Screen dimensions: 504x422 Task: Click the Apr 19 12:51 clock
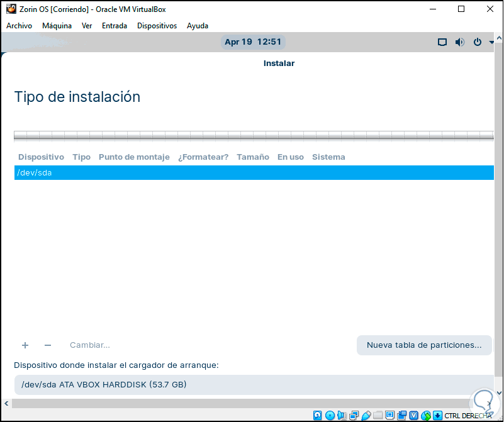(x=253, y=42)
